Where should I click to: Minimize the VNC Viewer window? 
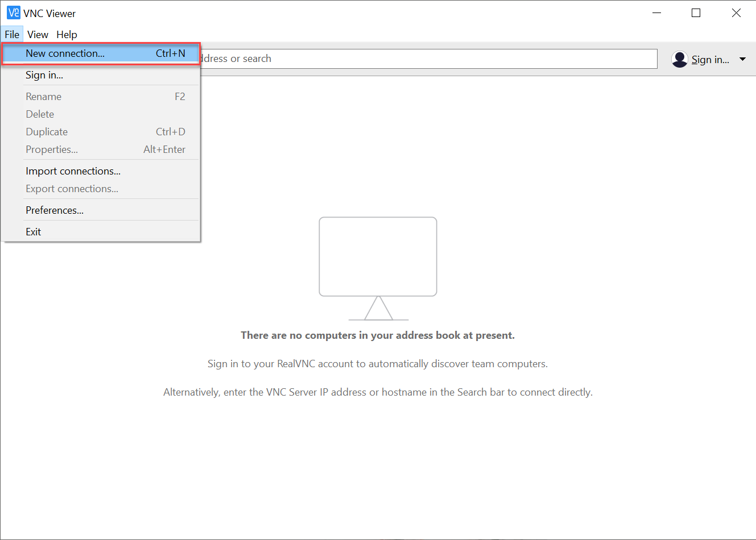tap(657, 13)
